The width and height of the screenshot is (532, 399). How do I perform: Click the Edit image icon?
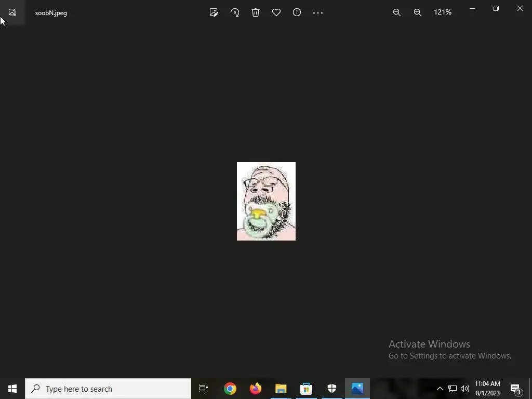coord(214,12)
